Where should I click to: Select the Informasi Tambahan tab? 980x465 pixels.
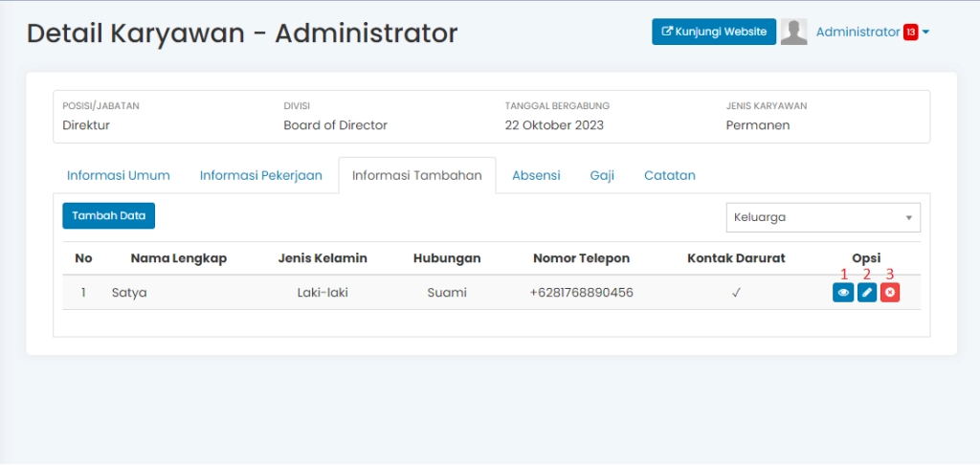pyautogui.click(x=417, y=176)
